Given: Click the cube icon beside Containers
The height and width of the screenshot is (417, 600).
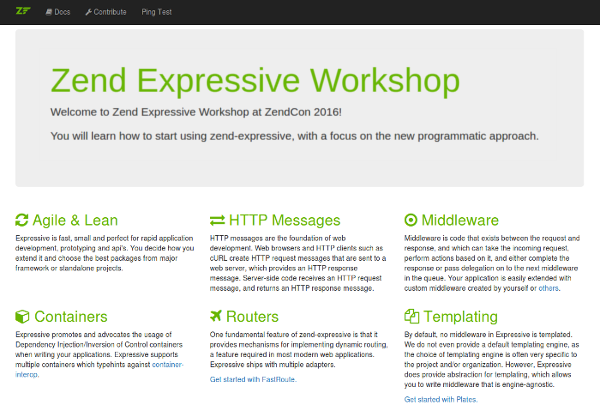Looking at the screenshot, I should 22,316.
